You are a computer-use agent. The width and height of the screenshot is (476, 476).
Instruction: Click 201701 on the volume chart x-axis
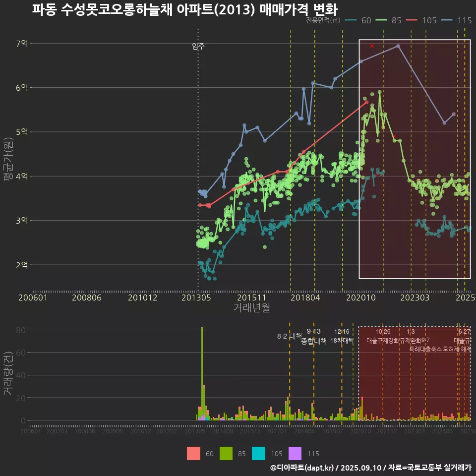tap(277, 431)
